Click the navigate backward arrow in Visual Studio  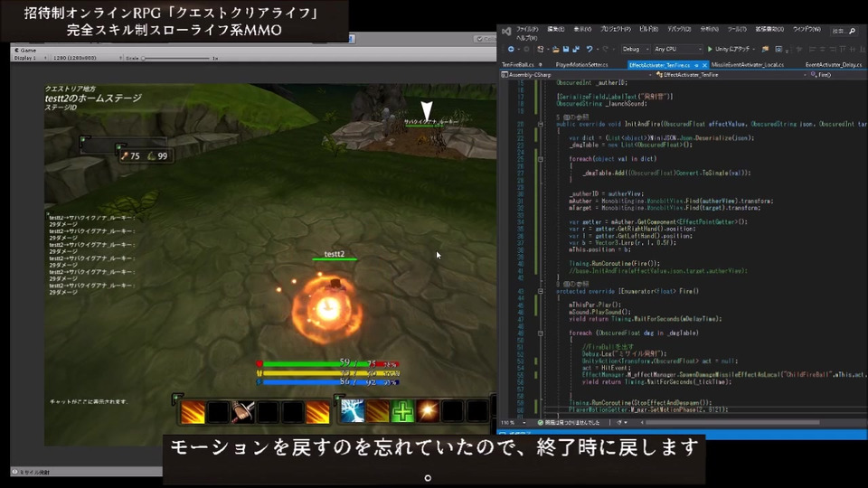(x=511, y=49)
